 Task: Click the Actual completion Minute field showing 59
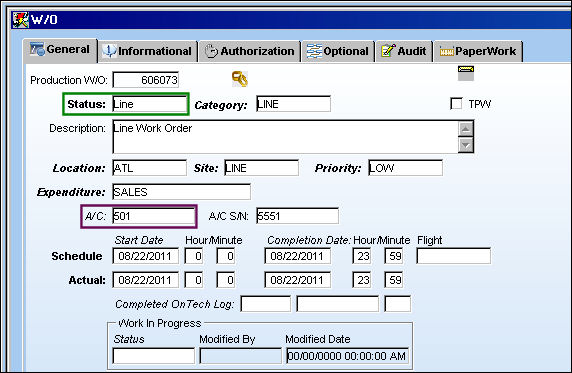(x=394, y=280)
